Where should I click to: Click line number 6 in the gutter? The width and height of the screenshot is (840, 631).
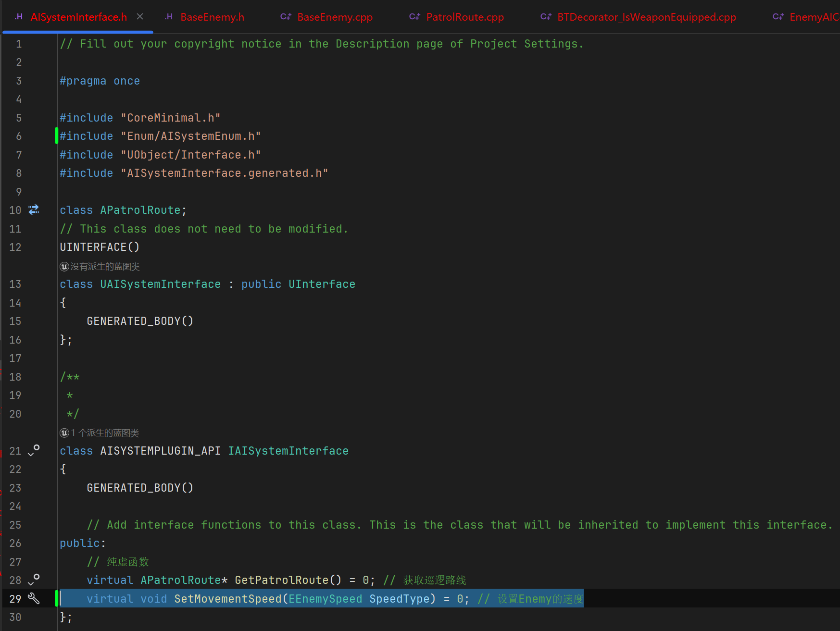click(19, 136)
